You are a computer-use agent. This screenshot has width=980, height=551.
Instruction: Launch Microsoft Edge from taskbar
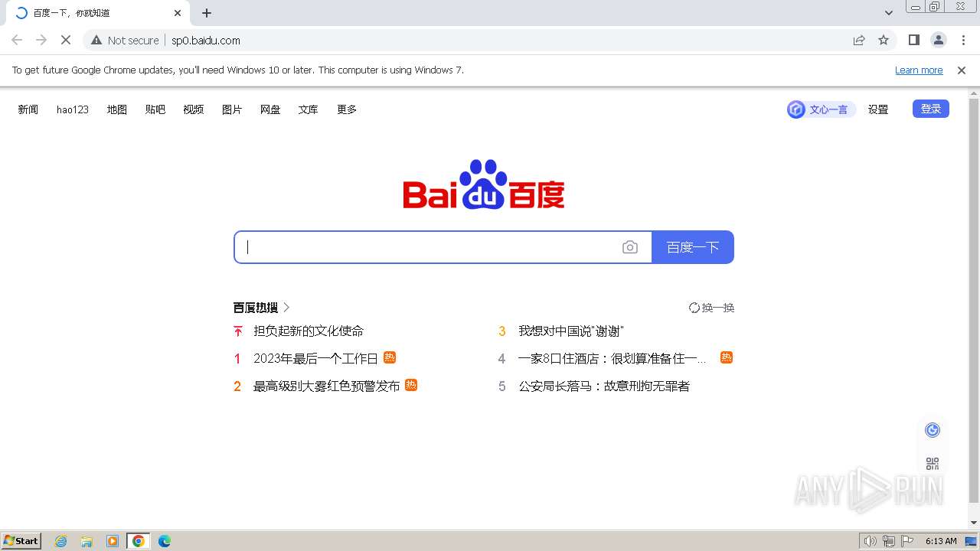click(165, 541)
